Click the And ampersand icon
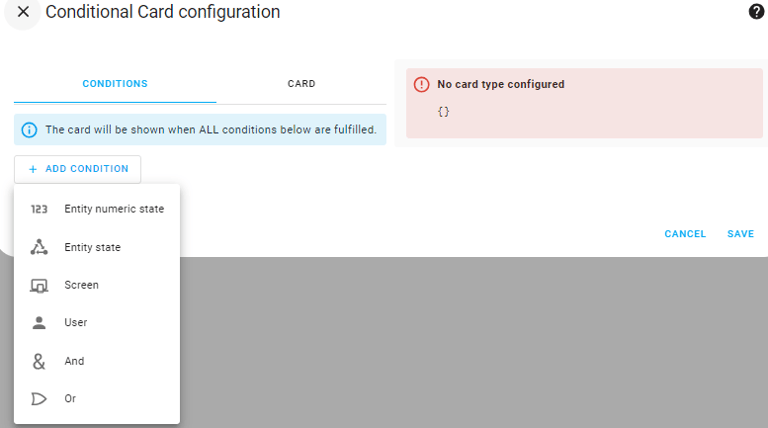 click(39, 361)
